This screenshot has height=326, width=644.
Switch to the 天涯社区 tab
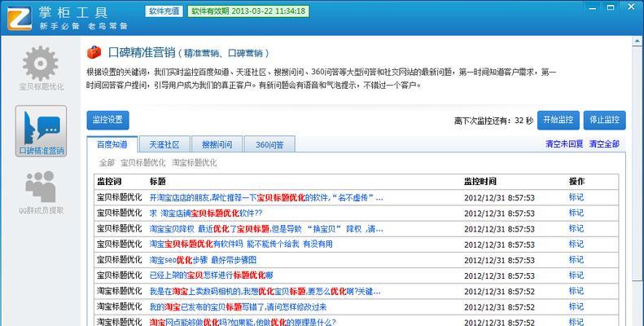point(164,144)
